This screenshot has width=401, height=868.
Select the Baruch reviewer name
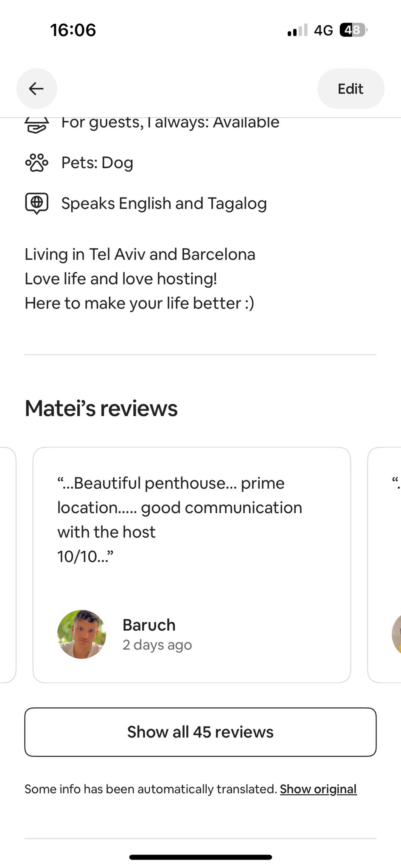click(149, 625)
